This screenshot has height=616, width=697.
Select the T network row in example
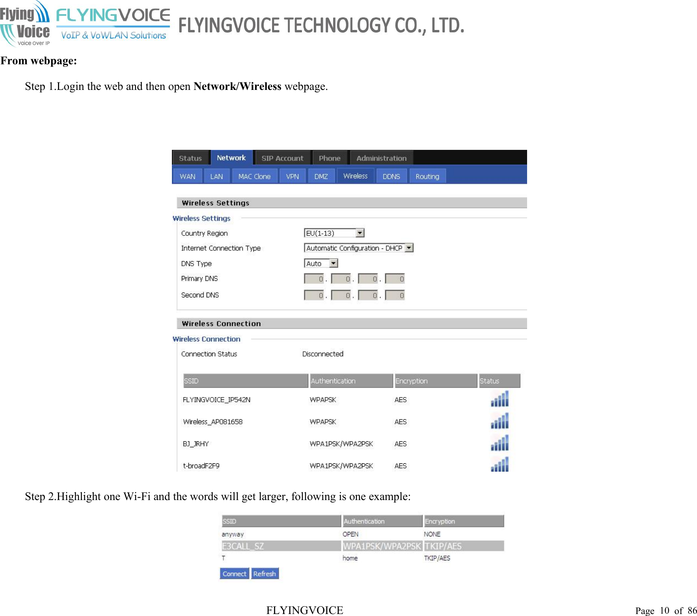point(363,558)
